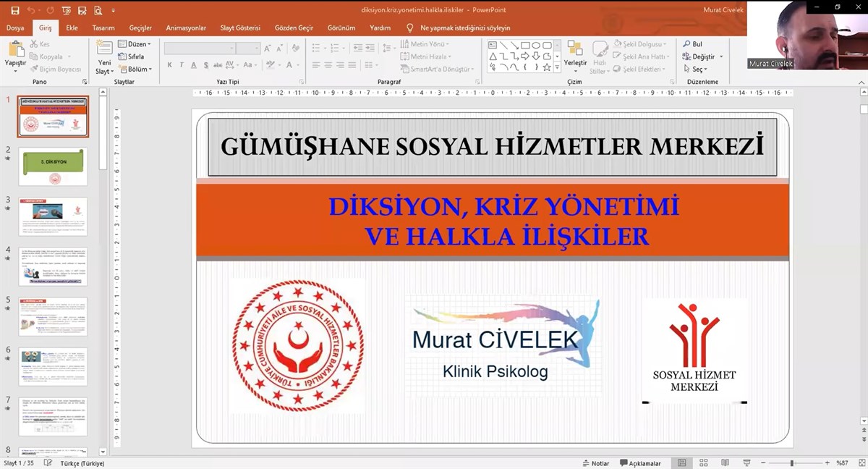Expand the Düzen layout dropdown
The width and height of the screenshot is (868, 469).
(135, 44)
